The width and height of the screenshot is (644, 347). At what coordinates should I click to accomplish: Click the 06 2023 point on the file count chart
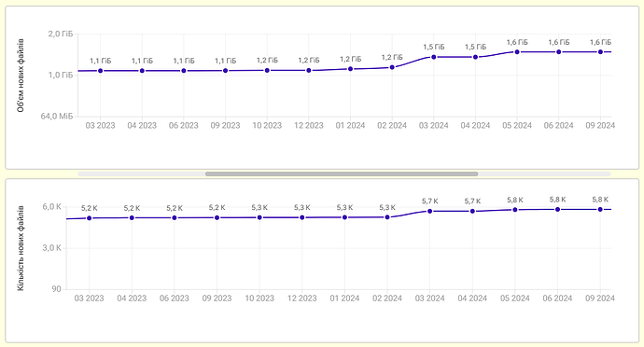tap(175, 217)
